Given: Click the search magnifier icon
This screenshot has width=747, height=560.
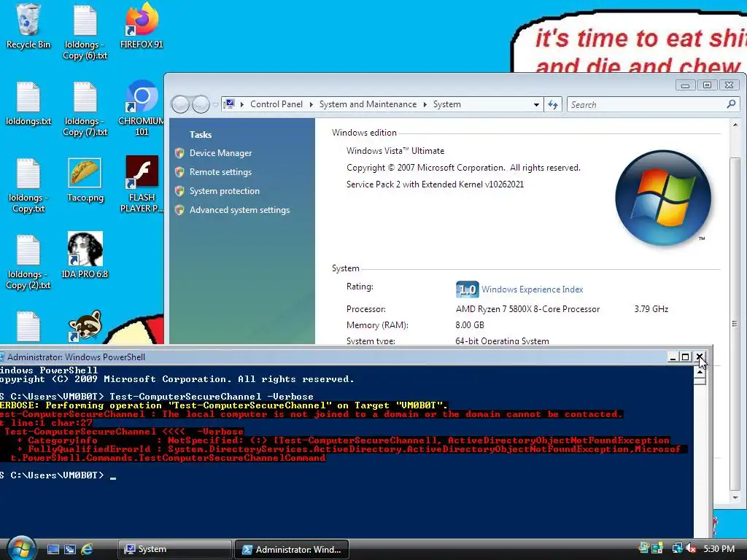Looking at the screenshot, I should click(731, 104).
